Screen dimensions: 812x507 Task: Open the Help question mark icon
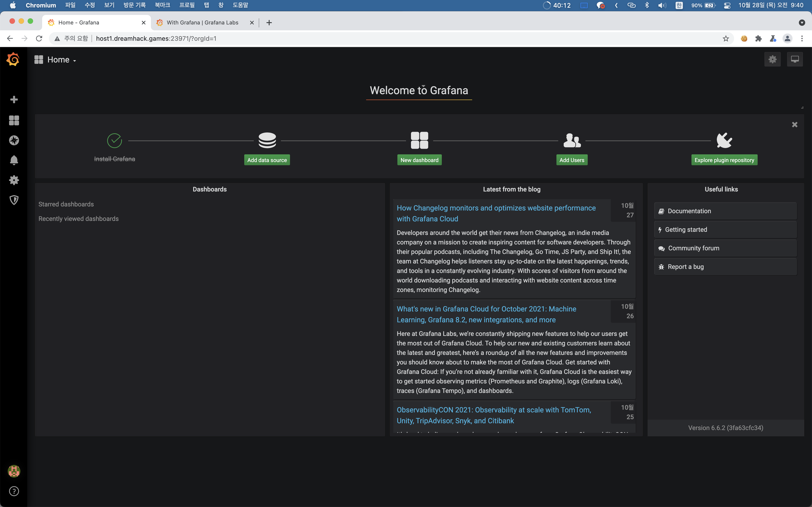14,491
